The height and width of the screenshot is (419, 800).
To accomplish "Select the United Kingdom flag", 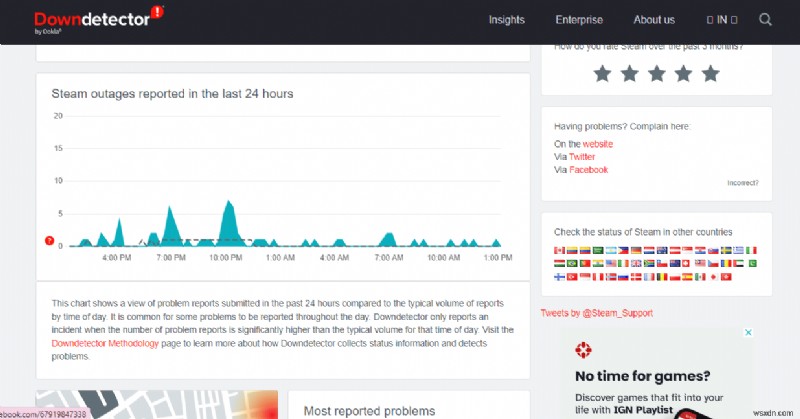I will click(x=636, y=263).
